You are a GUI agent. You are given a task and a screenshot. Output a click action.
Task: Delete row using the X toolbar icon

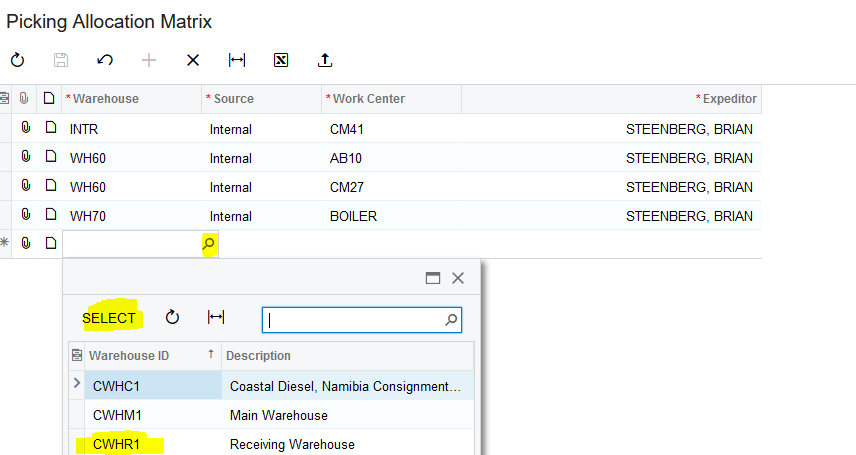[193, 60]
